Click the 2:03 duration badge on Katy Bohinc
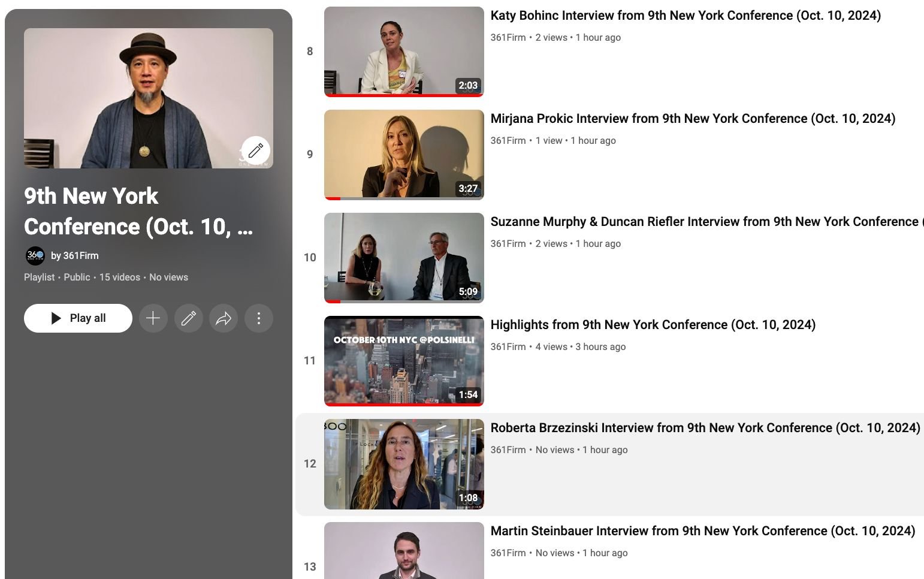 coord(468,85)
